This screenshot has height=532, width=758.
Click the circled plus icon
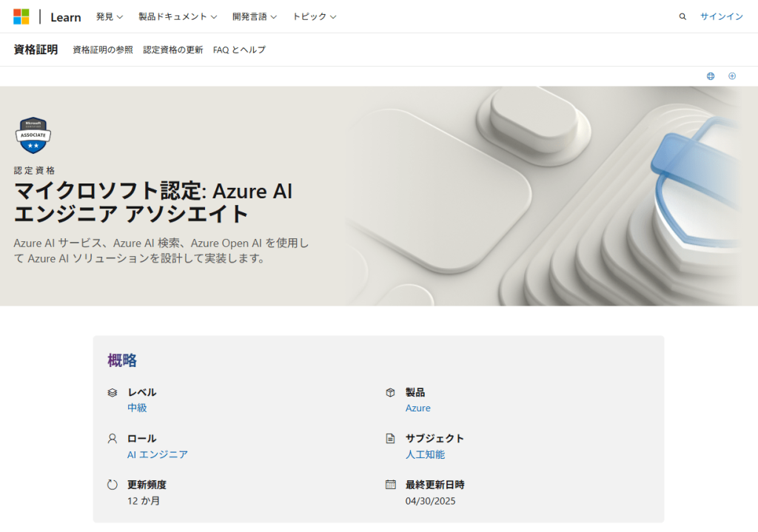732,76
